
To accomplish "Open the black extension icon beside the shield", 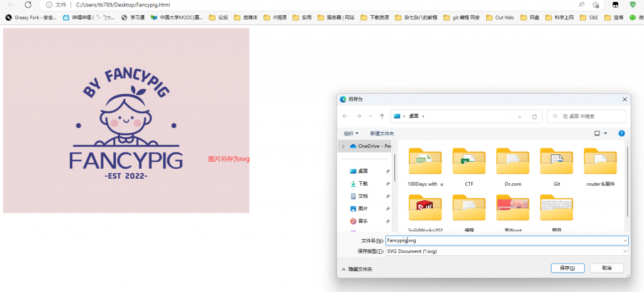I will coord(616,4).
